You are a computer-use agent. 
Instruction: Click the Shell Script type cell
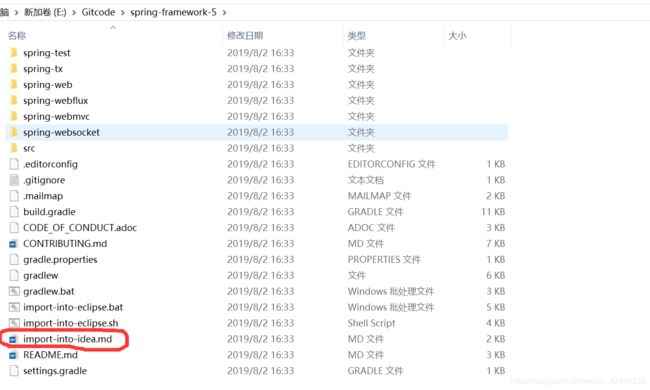click(371, 323)
